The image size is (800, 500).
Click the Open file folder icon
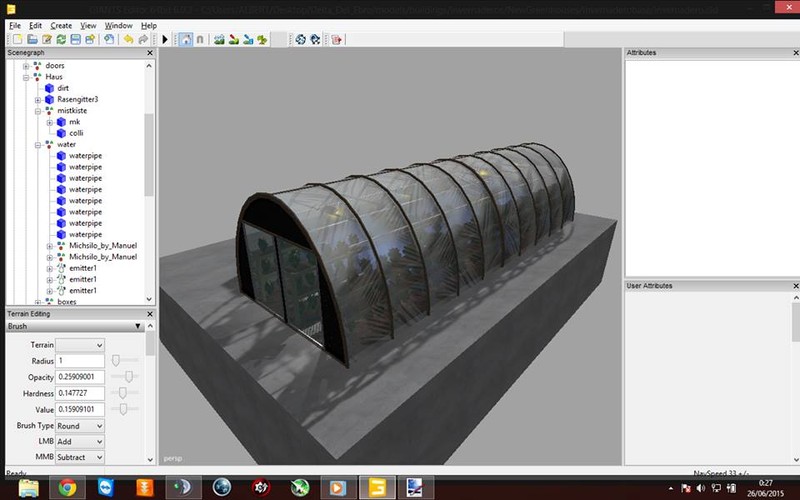(x=32, y=39)
